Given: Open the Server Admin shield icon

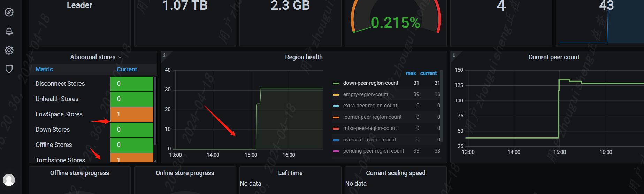Looking at the screenshot, I should coord(9,69).
